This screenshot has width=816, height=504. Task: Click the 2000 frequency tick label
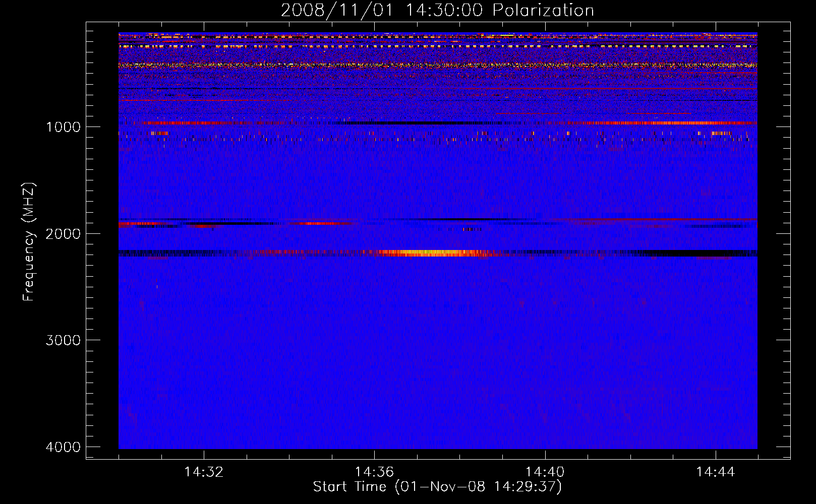63,233
